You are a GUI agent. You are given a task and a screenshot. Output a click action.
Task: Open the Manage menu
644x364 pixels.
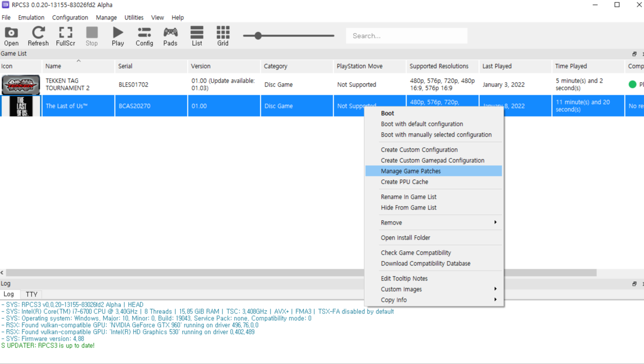pos(106,17)
